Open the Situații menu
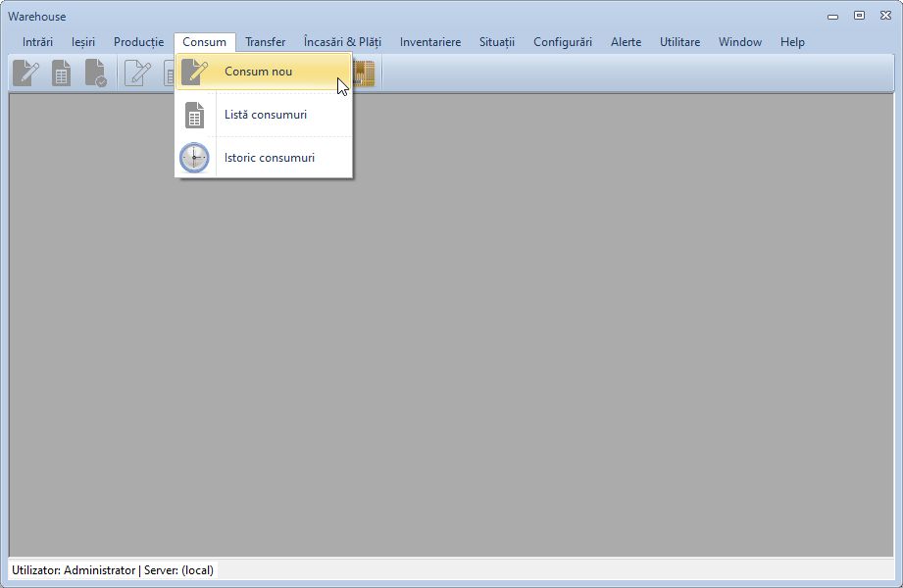The height and width of the screenshot is (588, 903). coord(496,42)
